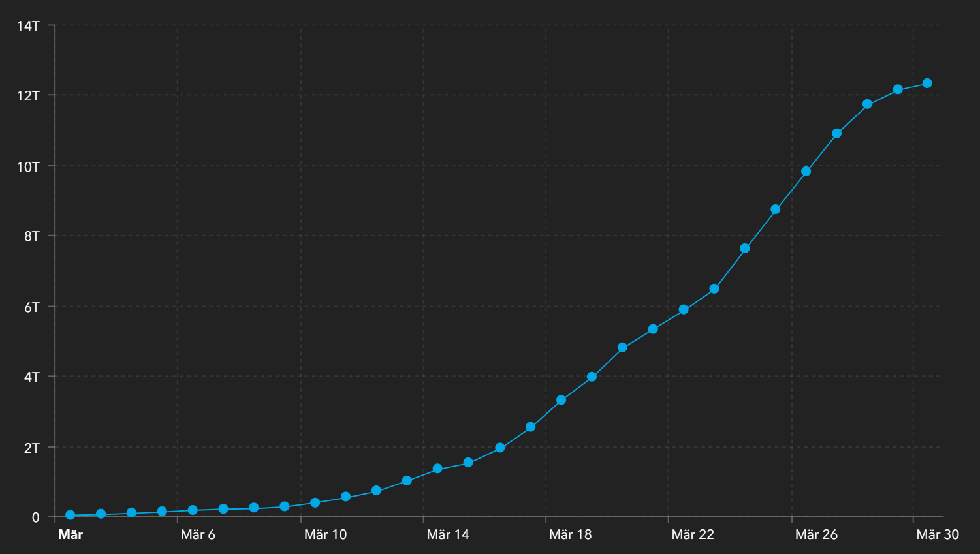Click the data point nearest 11T value
The height and width of the screenshot is (554, 980).
coord(837,134)
